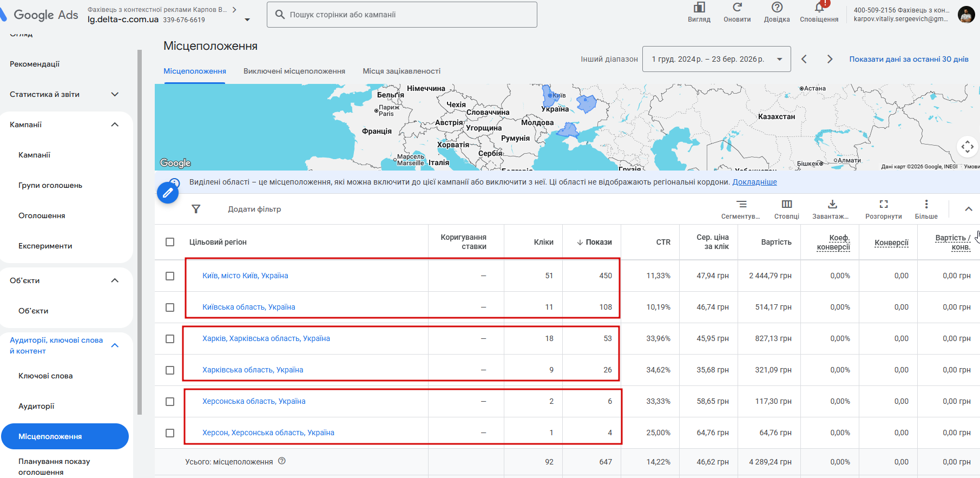Image resolution: width=980 pixels, height=478 pixels.
Task: Open the Help question mark icon
Action: 777,8
